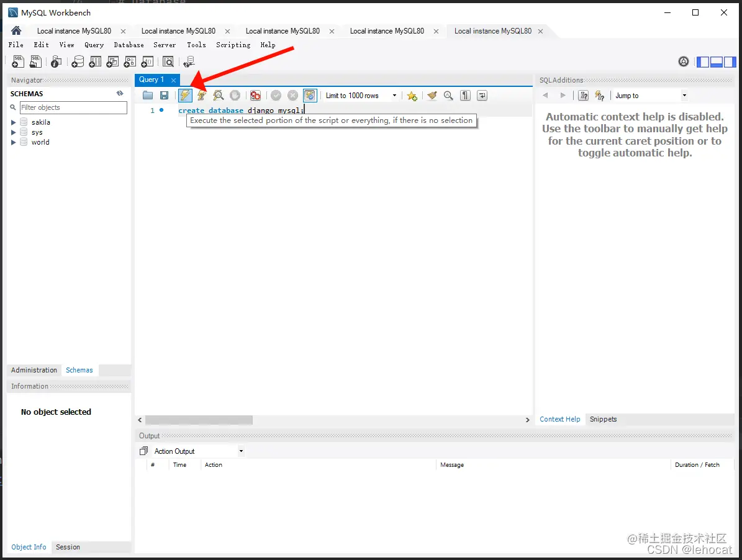Toggle continue-on-error for script execution
This screenshot has width=742, height=560.
pos(256,96)
